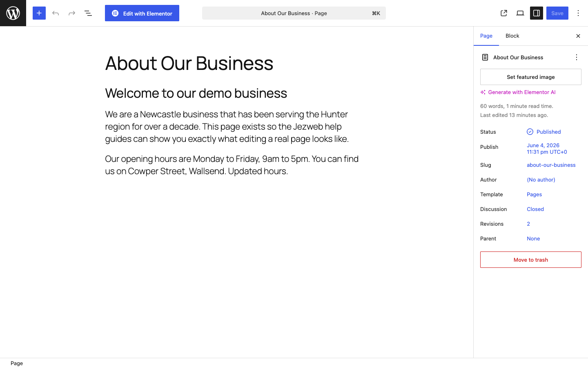Click the opening hours paragraph

[x=232, y=165]
